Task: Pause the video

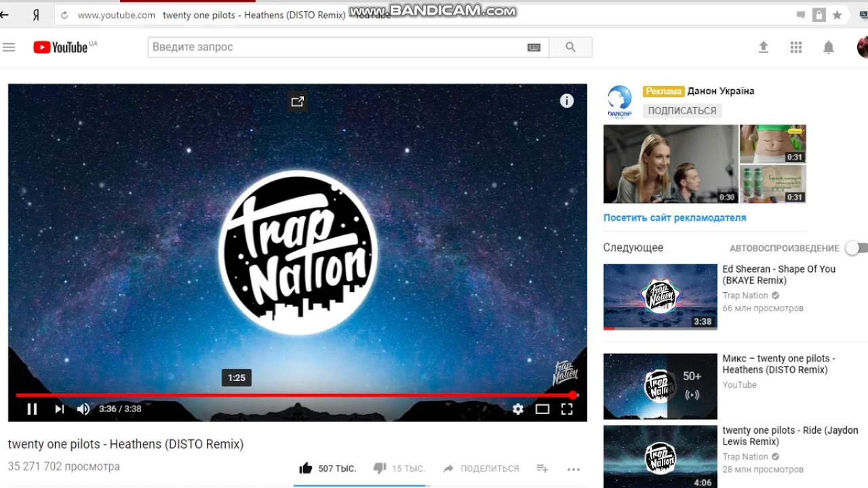Action: [32, 409]
